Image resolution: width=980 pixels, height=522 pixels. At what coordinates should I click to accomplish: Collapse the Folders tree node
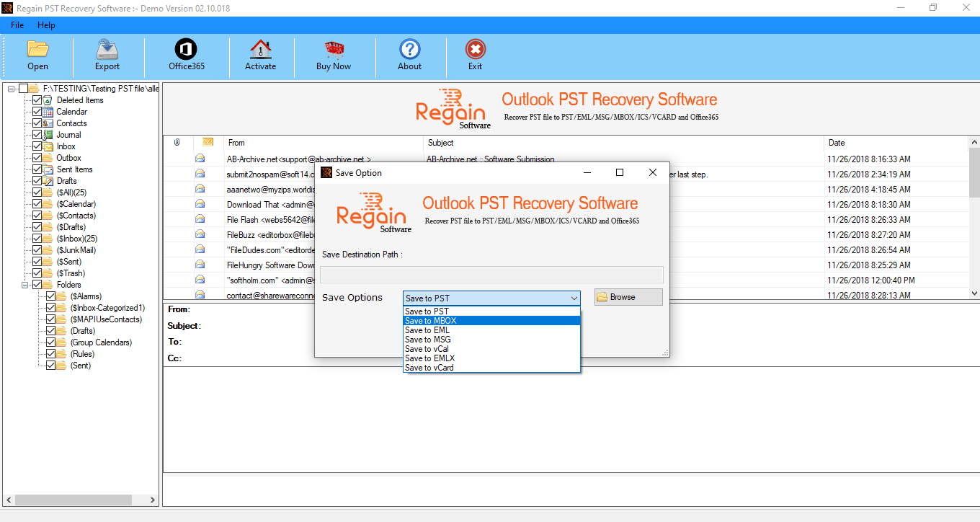click(x=24, y=285)
